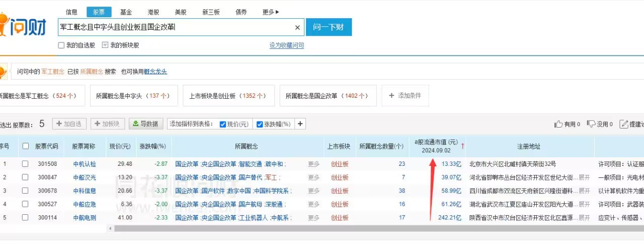644x244 pixels.
Task: Sort by 现价(元) column header
Action: 120,146
